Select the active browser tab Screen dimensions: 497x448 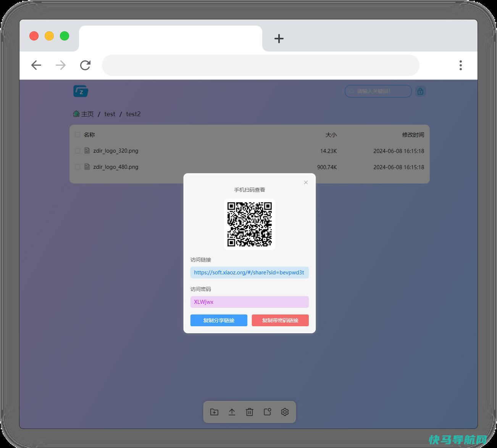(171, 38)
